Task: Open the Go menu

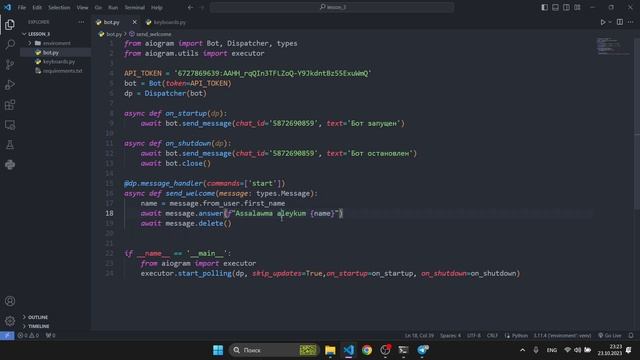Action: pyautogui.click(x=98, y=7)
